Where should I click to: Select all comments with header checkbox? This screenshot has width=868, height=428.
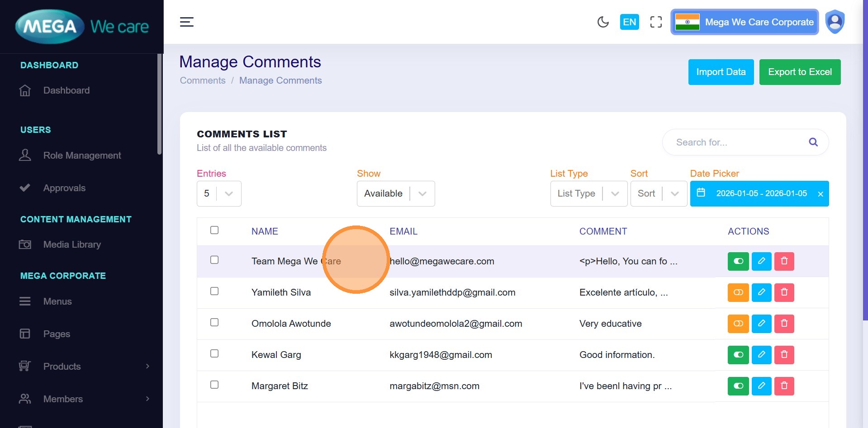214,230
